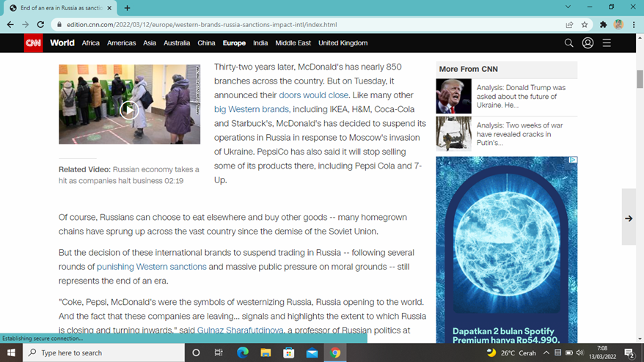Click the Related Video caption text
Viewport: 644px width, 362px height.
click(x=129, y=175)
